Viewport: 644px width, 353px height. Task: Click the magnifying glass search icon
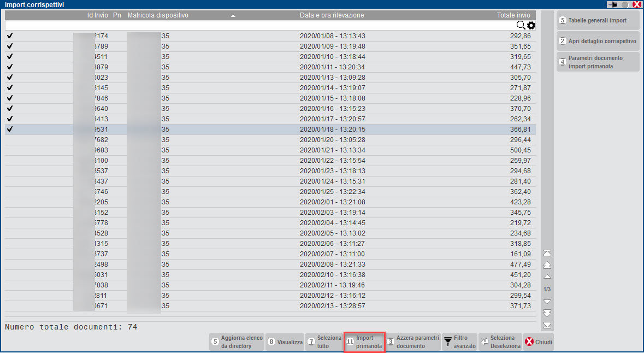521,26
